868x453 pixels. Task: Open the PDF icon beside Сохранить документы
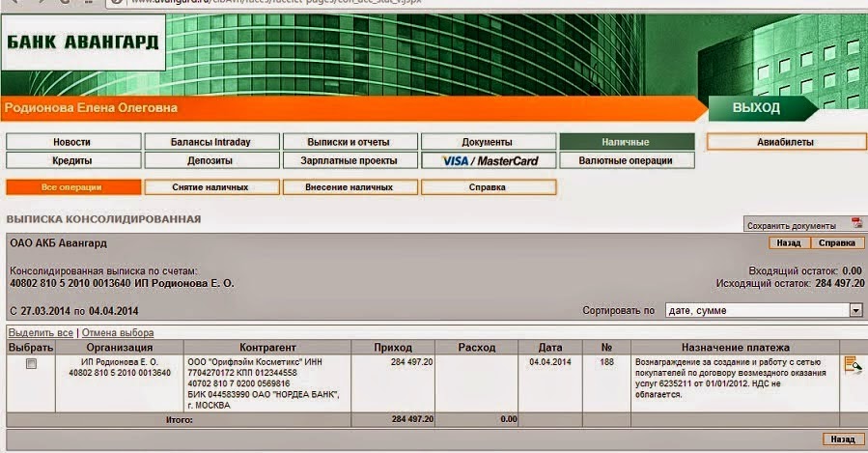(x=857, y=224)
